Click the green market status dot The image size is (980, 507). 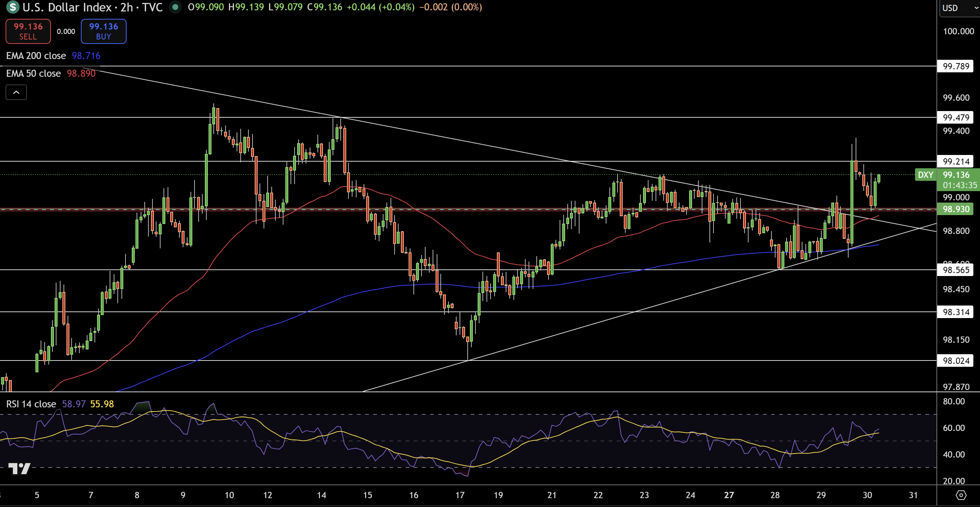pyautogui.click(x=175, y=7)
